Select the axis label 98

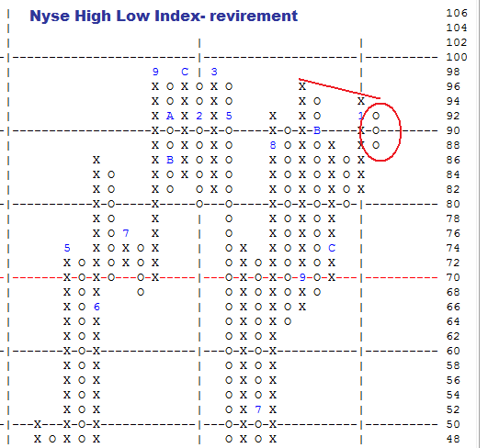453,72
